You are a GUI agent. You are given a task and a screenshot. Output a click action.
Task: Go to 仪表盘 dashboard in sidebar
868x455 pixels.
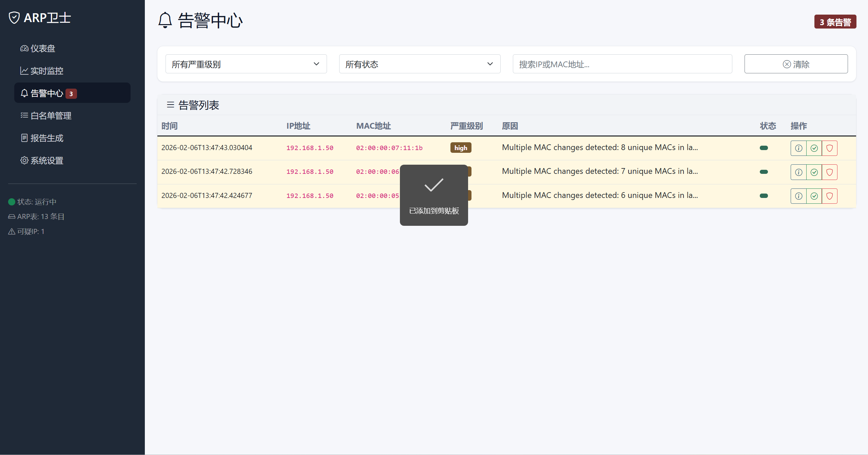pos(42,49)
